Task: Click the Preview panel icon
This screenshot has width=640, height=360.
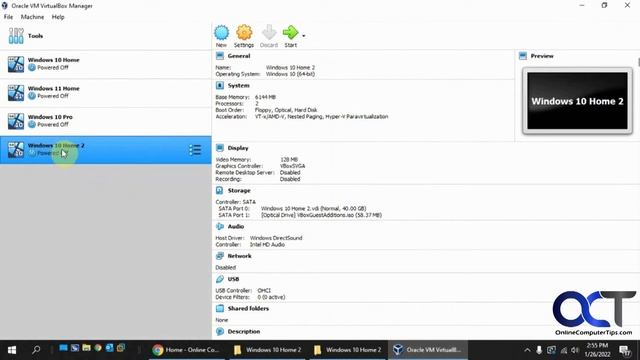Action: (x=523, y=56)
